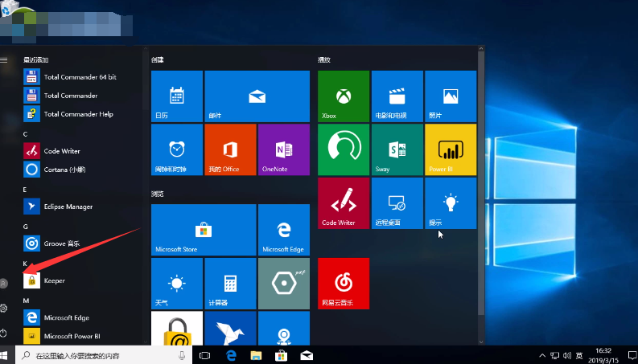Image resolution: width=638 pixels, height=364 pixels.
Task: Open Edge from the taskbar
Action: tap(232, 355)
